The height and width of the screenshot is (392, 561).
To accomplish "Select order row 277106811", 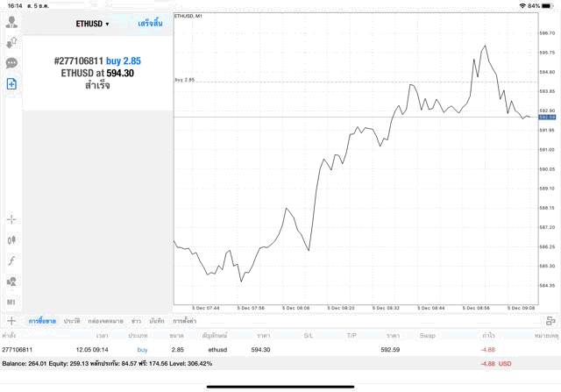I will [x=280, y=349].
